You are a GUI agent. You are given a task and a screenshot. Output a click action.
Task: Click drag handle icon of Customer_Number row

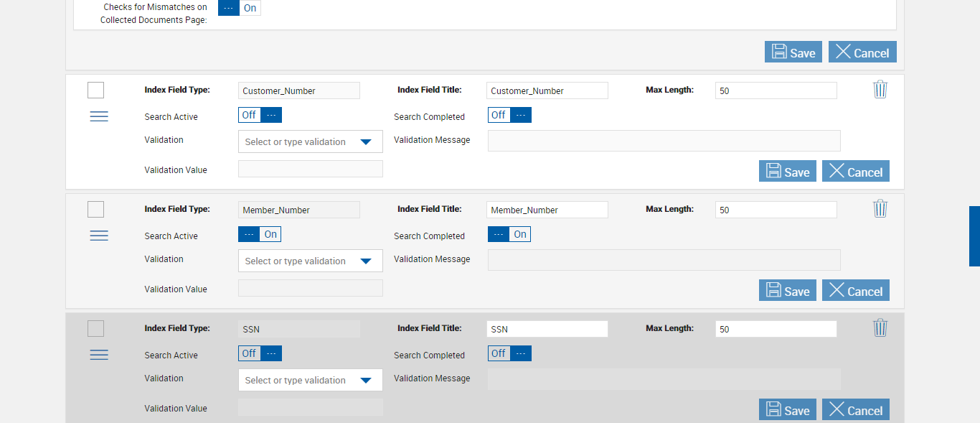(99, 117)
